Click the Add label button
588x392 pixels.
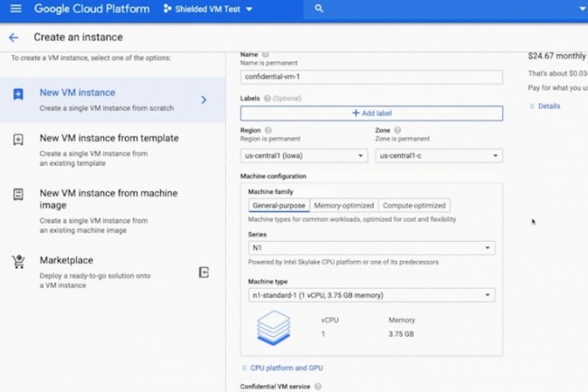372,113
